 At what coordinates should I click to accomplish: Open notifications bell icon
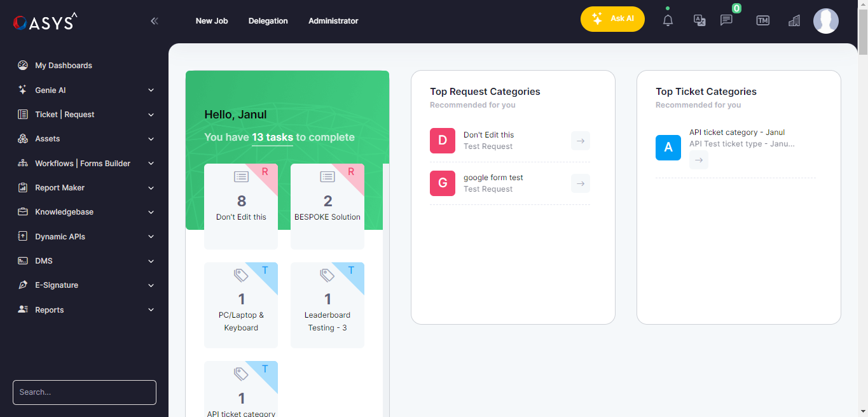tap(668, 20)
